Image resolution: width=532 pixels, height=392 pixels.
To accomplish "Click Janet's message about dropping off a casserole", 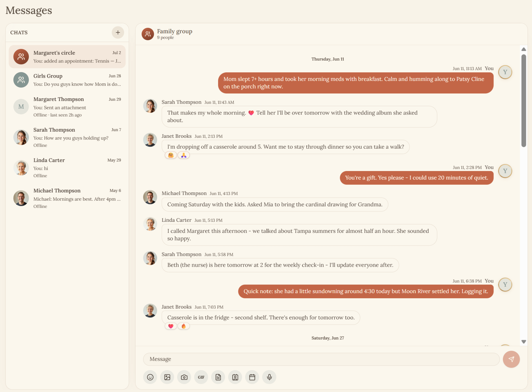I will 285,147.
